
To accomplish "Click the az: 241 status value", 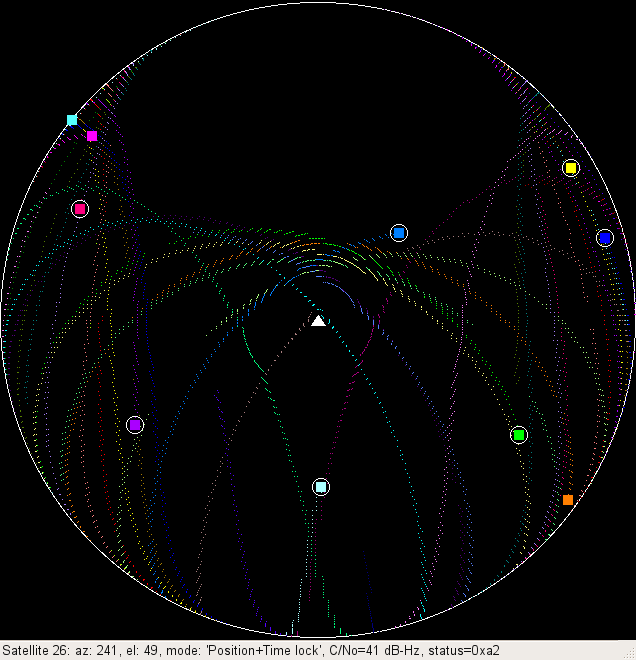I will (x=96, y=650).
